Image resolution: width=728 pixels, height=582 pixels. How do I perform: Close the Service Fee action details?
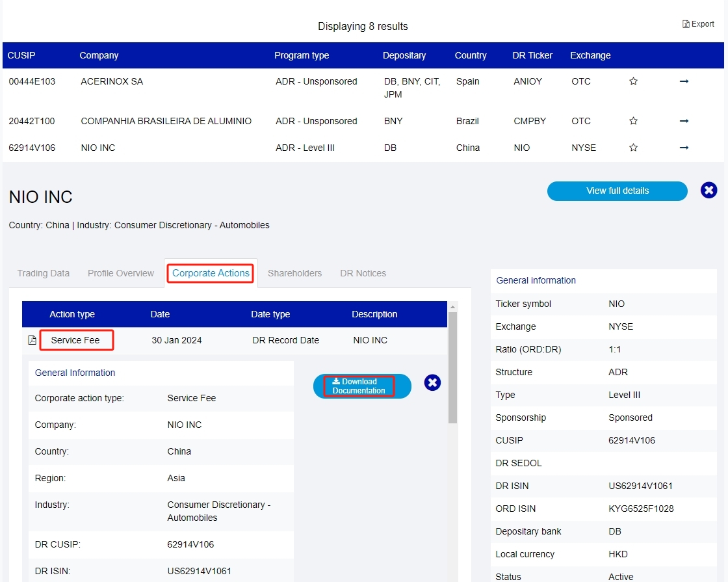pyautogui.click(x=432, y=382)
